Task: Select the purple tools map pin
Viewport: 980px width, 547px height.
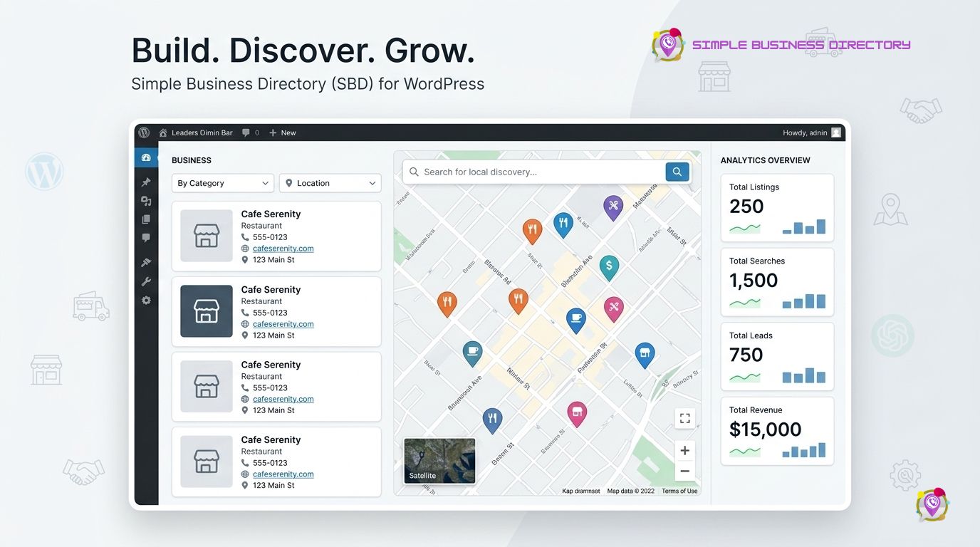Action: [613, 207]
